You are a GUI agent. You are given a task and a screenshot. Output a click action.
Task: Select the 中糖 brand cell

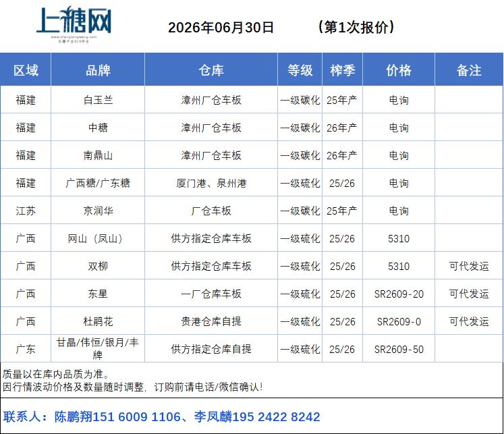(x=98, y=128)
